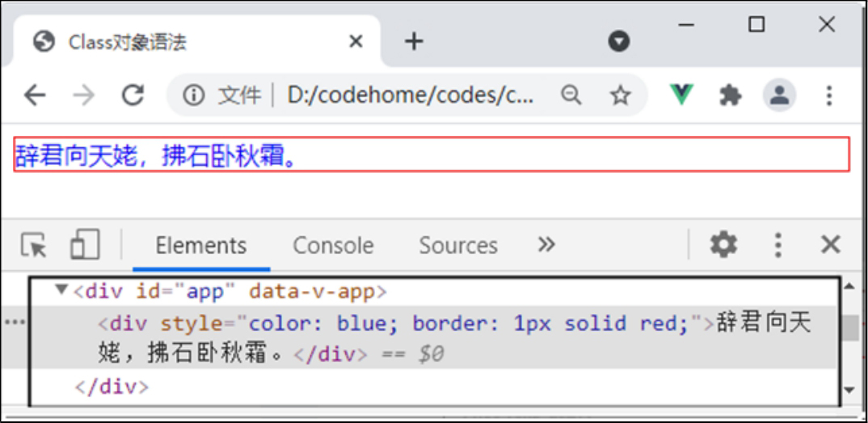Open Chrome's three-dot menu
Viewport: 868px width, 423px height.
pyautogui.click(x=828, y=95)
